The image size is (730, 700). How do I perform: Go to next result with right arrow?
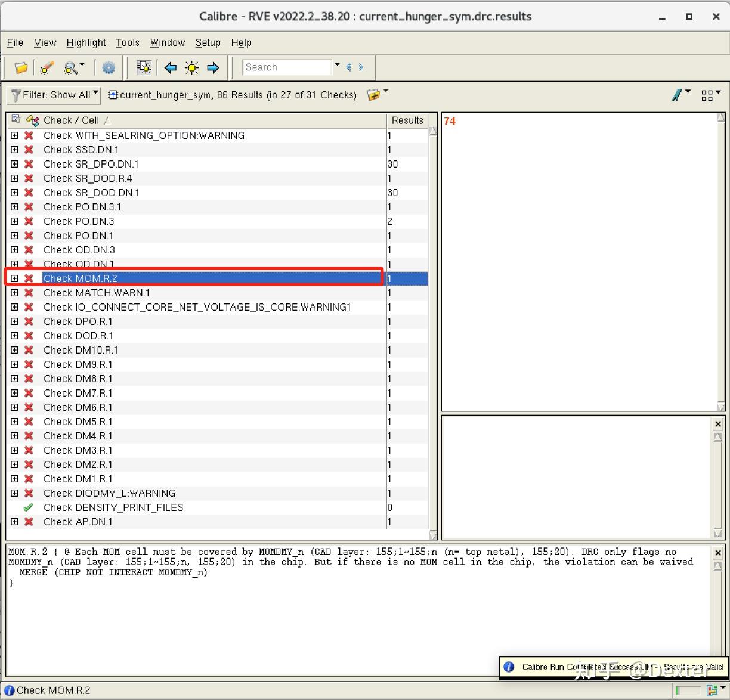(213, 68)
